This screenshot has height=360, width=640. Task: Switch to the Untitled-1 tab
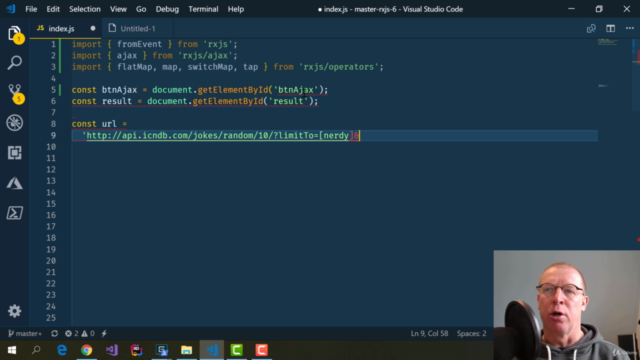pos(138,29)
